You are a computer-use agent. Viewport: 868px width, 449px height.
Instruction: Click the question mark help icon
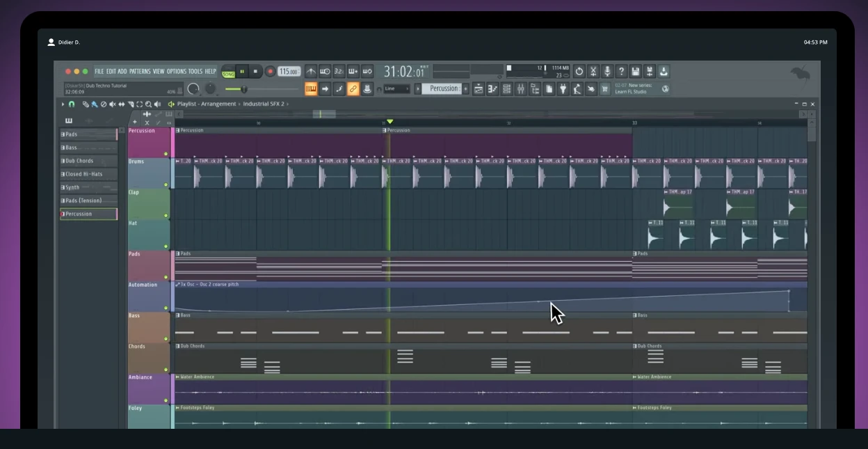pyautogui.click(x=621, y=71)
